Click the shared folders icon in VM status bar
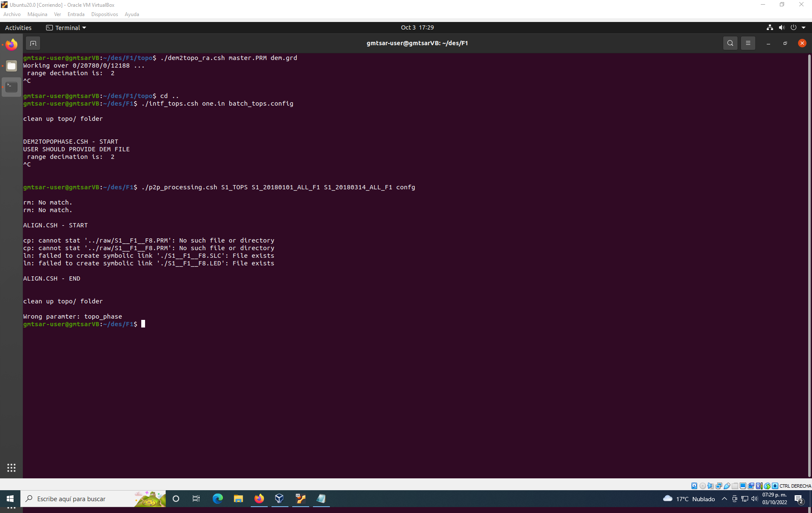Screen dimensions: 812x513 click(735, 486)
